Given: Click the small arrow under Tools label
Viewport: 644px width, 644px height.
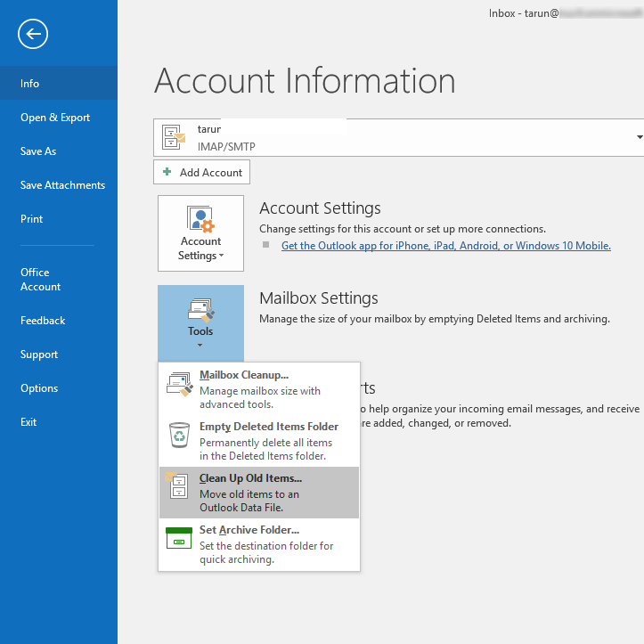Looking at the screenshot, I should tap(200, 345).
